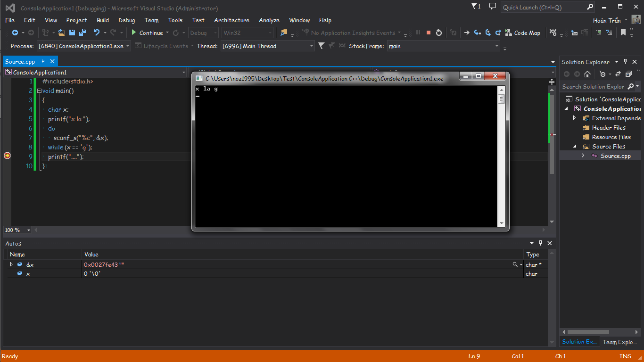The height and width of the screenshot is (362, 644).
Task: Click the thread filter funnel icon
Action: [x=322, y=46]
